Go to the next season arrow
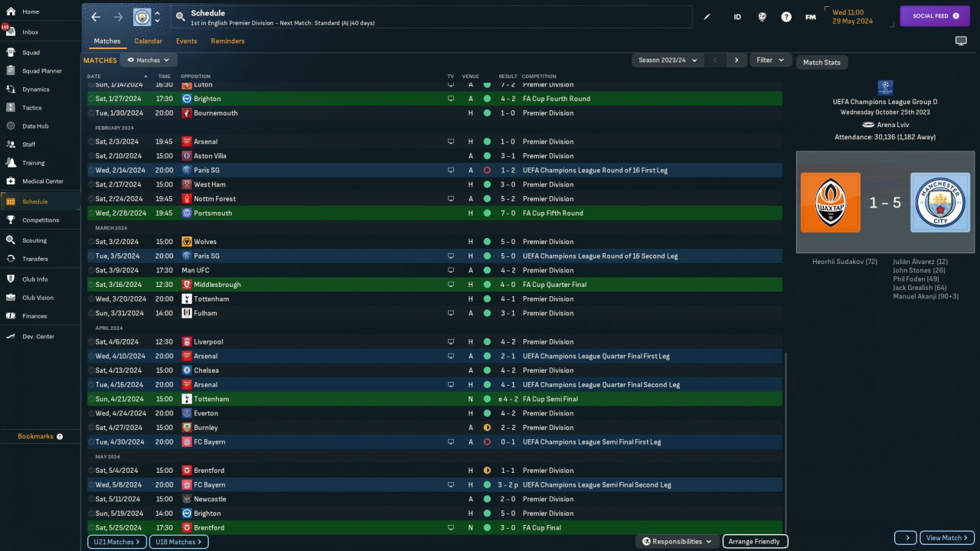 pyautogui.click(x=737, y=60)
